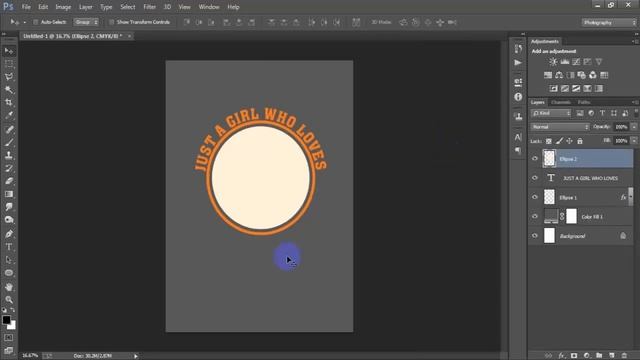640x360 pixels.
Task: Hide the Ellipse 2 layer
Action: click(x=535, y=158)
